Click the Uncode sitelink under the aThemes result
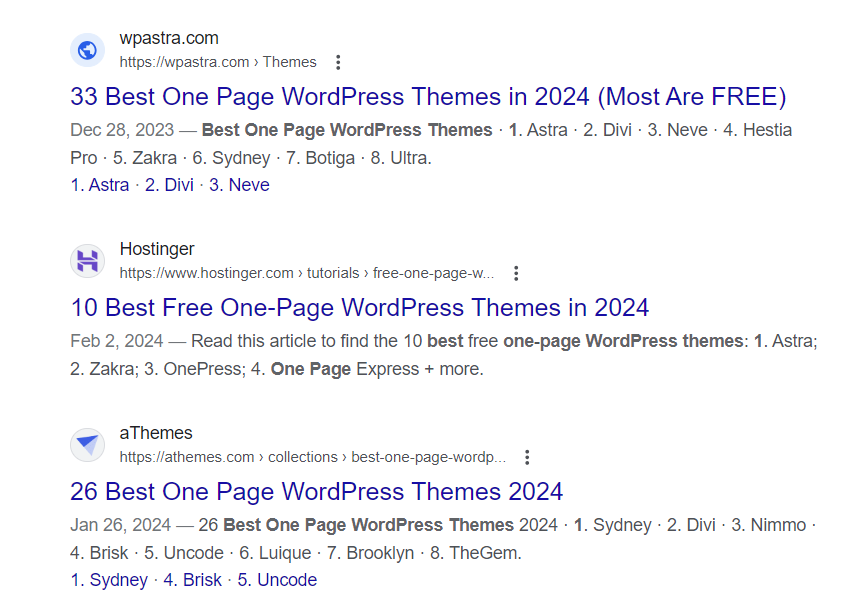This screenshot has width=844, height=607. (277, 579)
